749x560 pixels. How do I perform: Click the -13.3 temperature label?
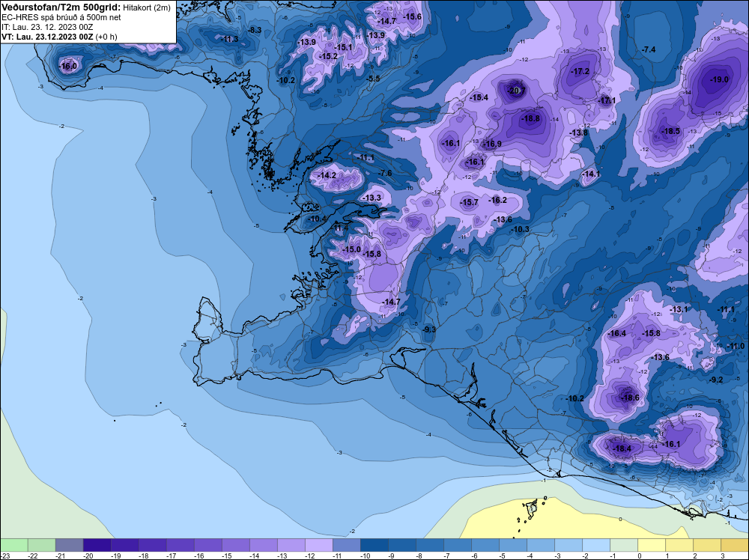pos(372,198)
